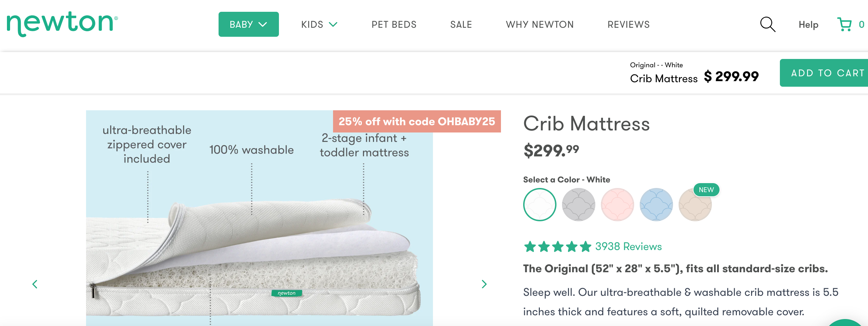Expand the KIDS dropdown menu

(319, 24)
